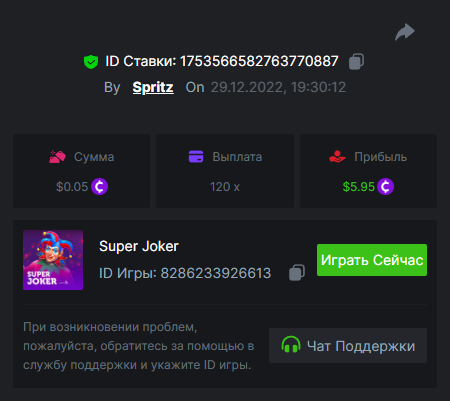
Task: Click the pink Сумма money icon
Action: click(57, 157)
